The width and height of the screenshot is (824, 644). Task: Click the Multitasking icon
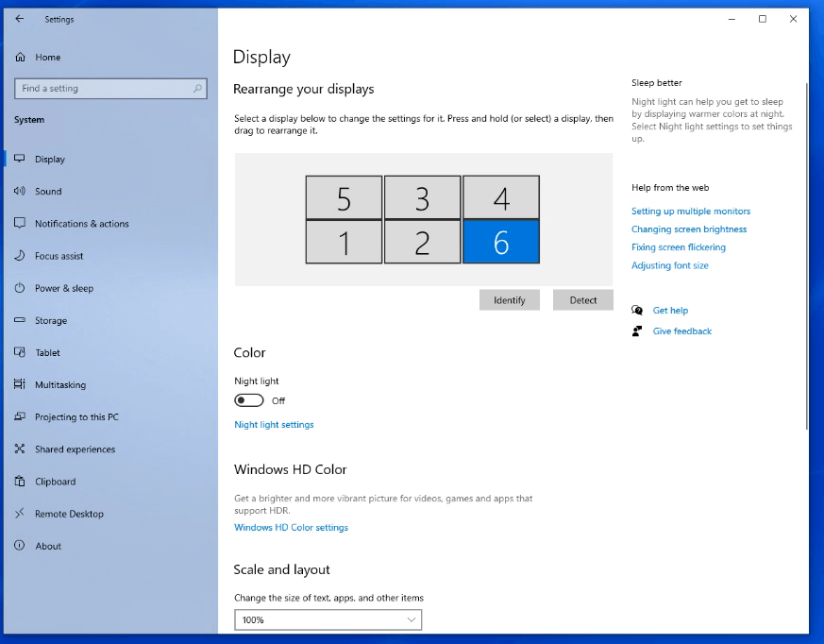click(20, 384)
